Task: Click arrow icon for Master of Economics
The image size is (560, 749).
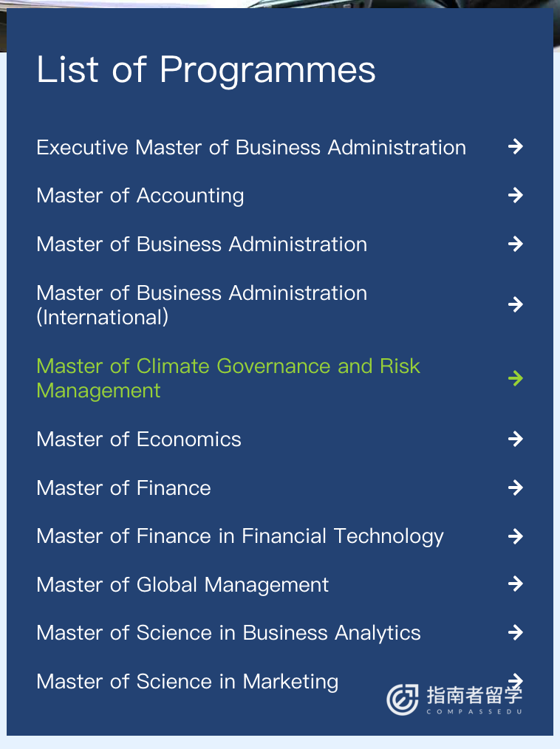Action: (x=516, y=439)
